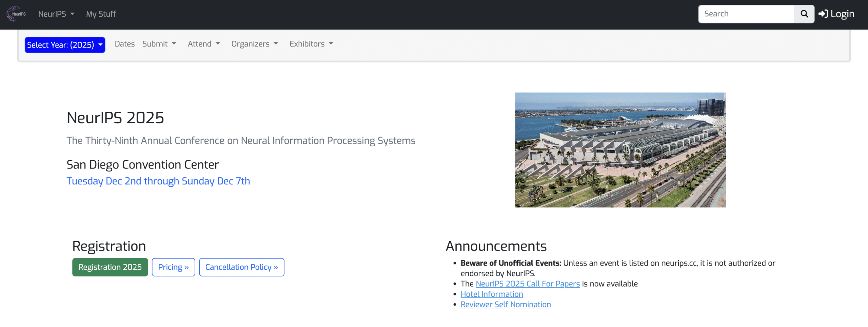
Task: Click the magnifying glass search button
Action: coord(804,14)
